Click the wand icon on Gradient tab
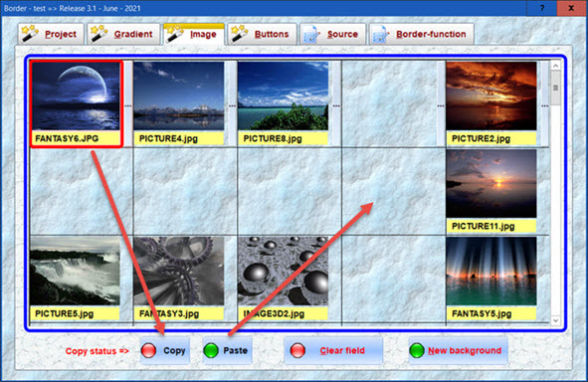The image size is (588, 382). 99,34
